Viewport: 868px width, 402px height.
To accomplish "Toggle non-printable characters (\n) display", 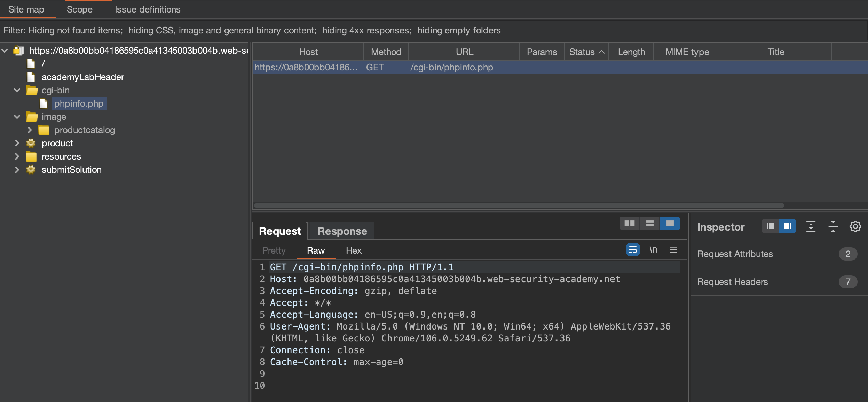I will pyautogui.click(x=653, y=250).
